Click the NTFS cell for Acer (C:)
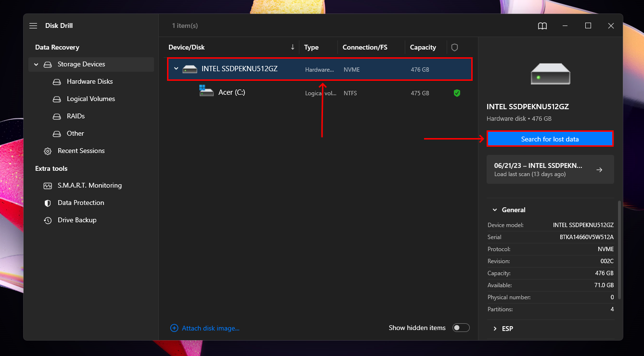The height and width of the screenshot is (356, 644). tap(350, 93)
